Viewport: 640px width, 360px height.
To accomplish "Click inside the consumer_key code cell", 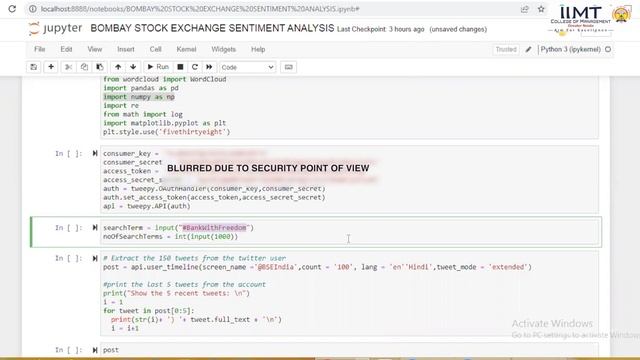I will [x=350, y=180].
